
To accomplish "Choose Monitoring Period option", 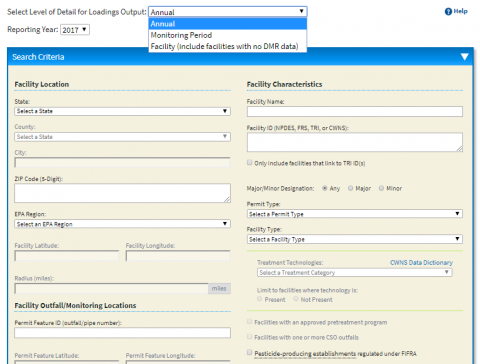I will [x=227, y=35].
